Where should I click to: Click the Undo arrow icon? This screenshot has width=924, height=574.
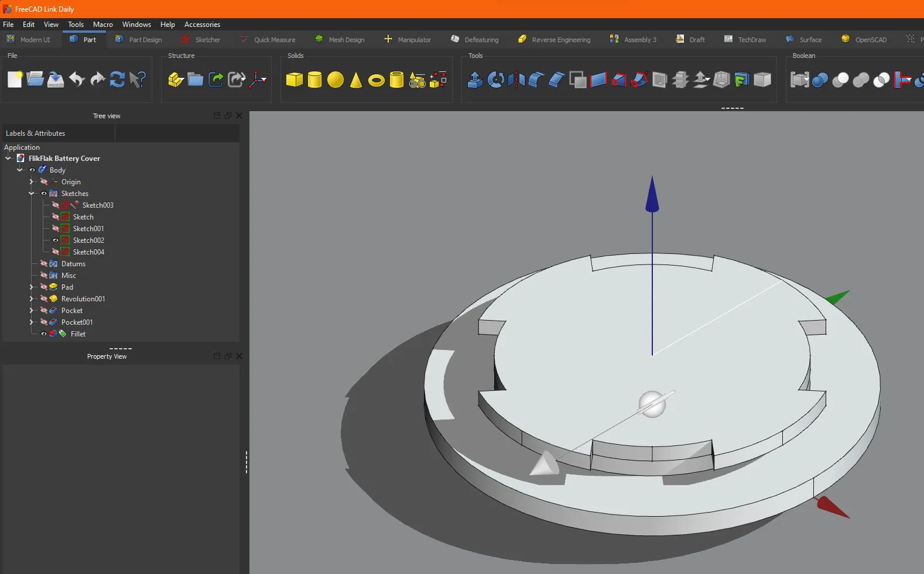coord(77,80)
